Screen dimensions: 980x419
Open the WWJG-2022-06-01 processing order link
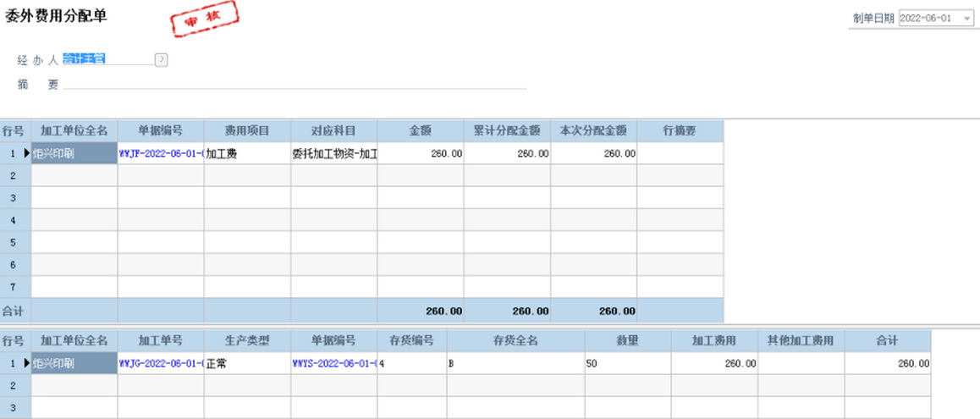click(x=161, y=363)
